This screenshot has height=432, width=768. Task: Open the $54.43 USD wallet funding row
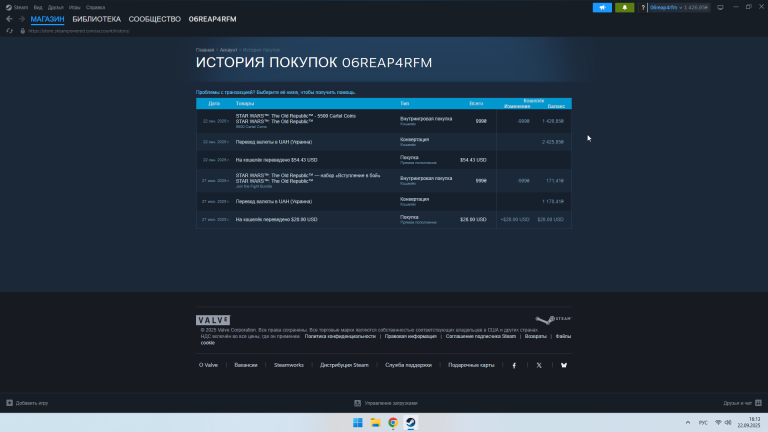384,160
